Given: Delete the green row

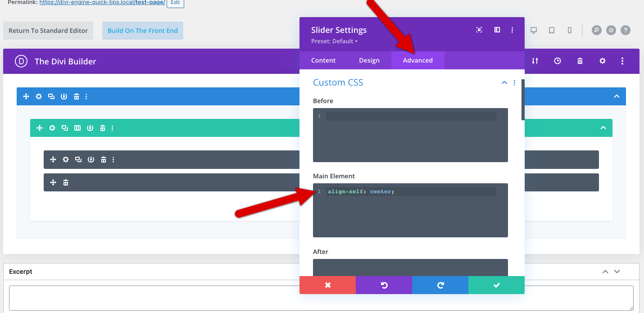Looking at the screenshot, I should [103, 128].
